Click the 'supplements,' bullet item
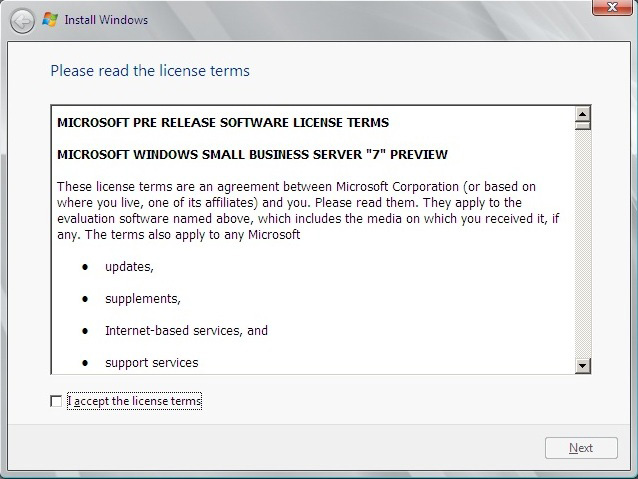638x479 pixels. point(143,299)
